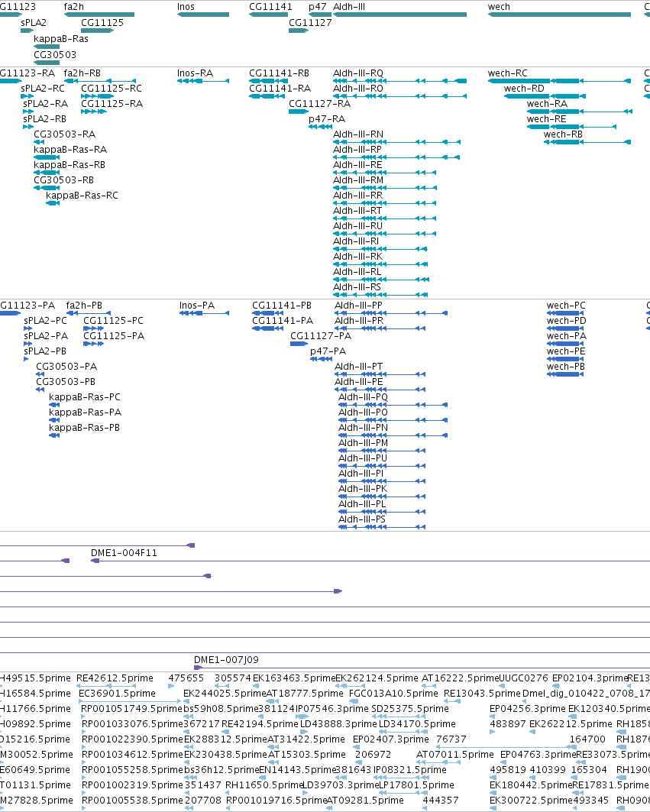Click transcript p47-RA
The image size is (650, 812).
pyautogui.click(x=327, y=119)
